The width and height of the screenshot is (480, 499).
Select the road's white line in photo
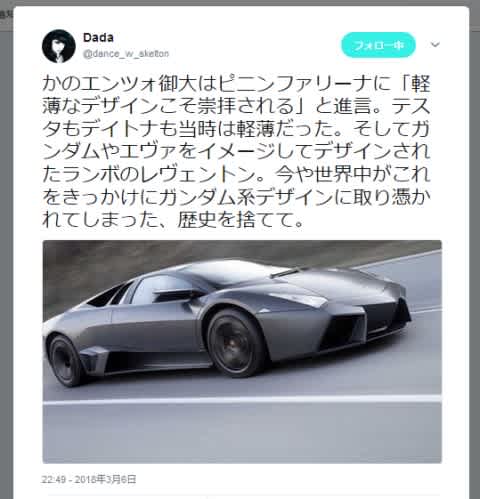click(x=242, y=399)
